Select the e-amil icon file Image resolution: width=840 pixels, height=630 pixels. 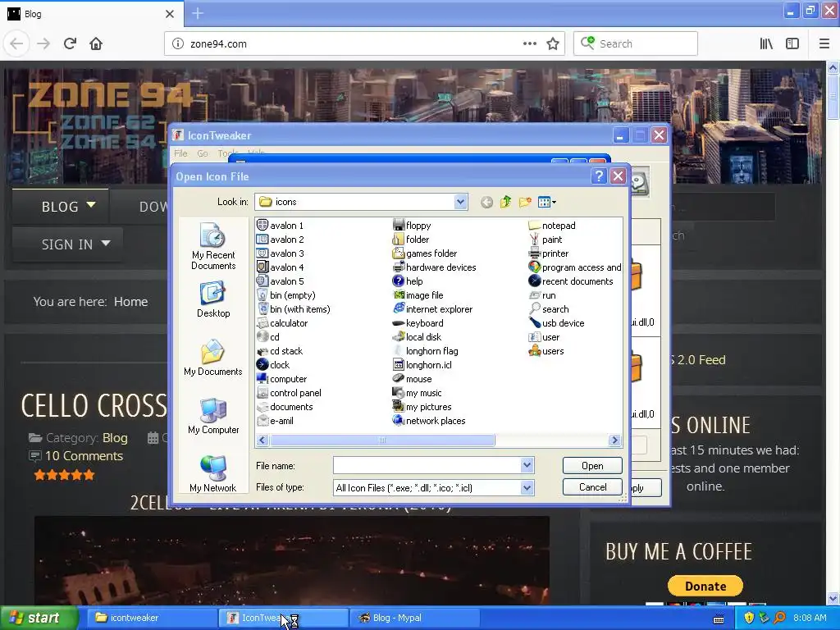[276, 421]
